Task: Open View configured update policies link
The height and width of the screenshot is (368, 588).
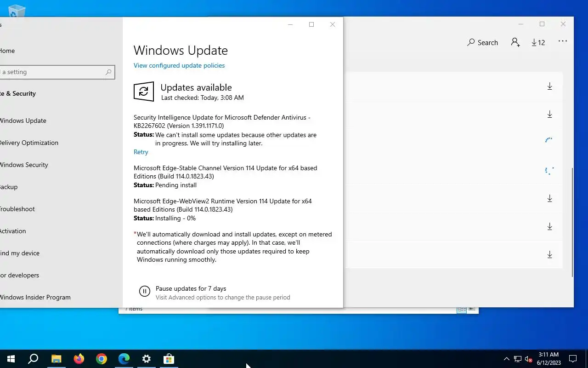Action: tap(179, 65)
